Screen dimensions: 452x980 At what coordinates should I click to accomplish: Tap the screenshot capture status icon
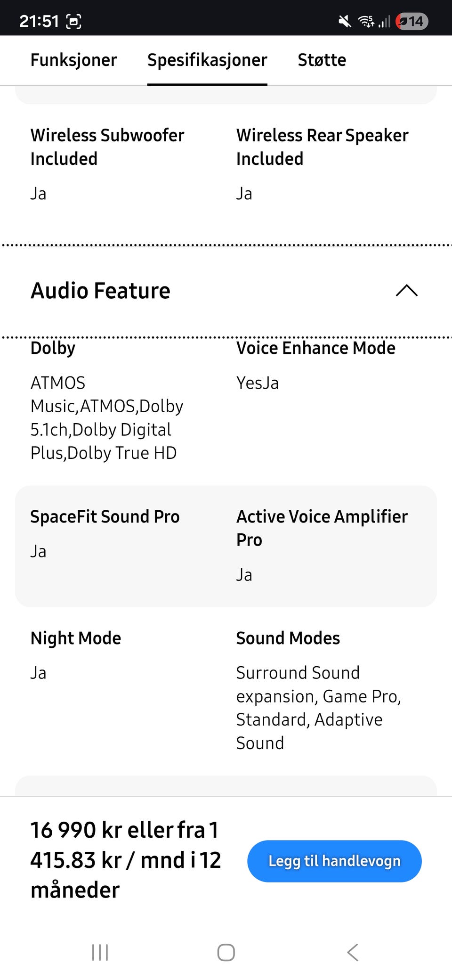[74, 21]
